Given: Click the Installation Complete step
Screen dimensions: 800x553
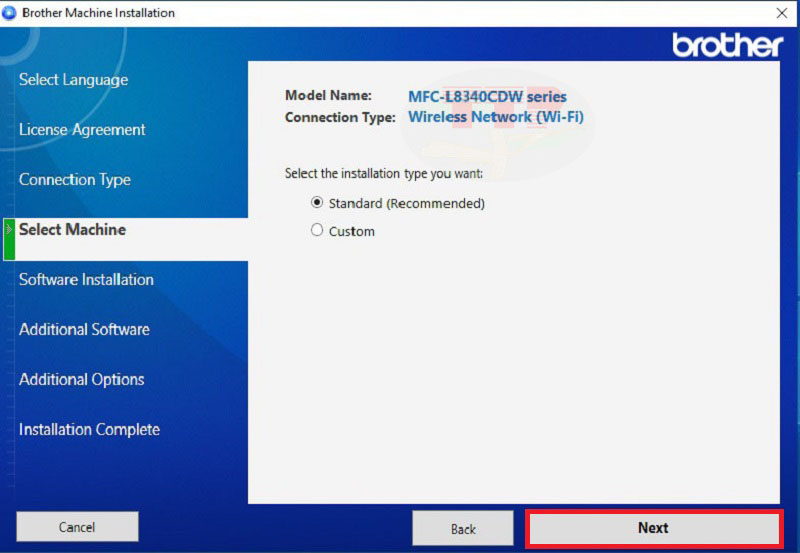Looking at the screenshot, I should click(x=89, y=430).
